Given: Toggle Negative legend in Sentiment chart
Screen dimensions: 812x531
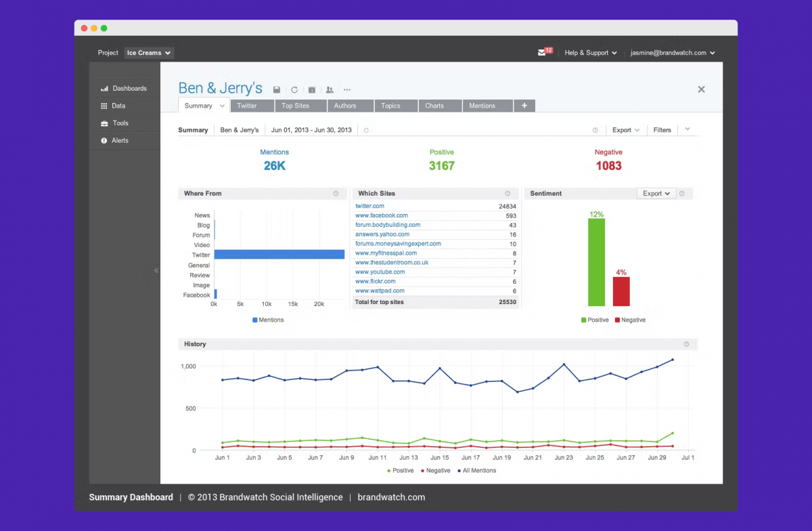Looking at the screenshot, I should coord(630,320).
